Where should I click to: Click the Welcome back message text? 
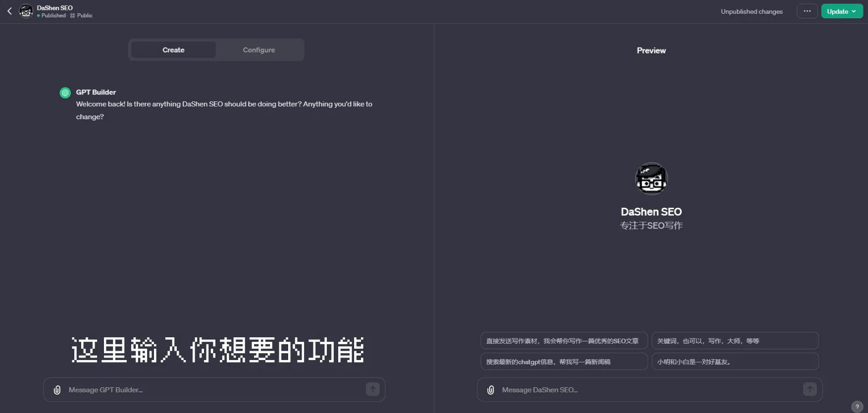point(224,110)
